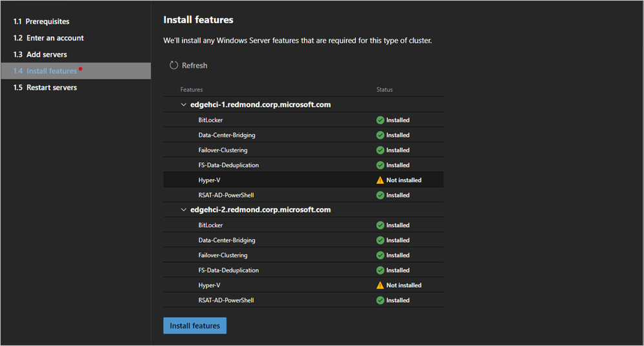Click green check for edgehci-2 RSAT-AD-PowerShell

tap(380, 300)
